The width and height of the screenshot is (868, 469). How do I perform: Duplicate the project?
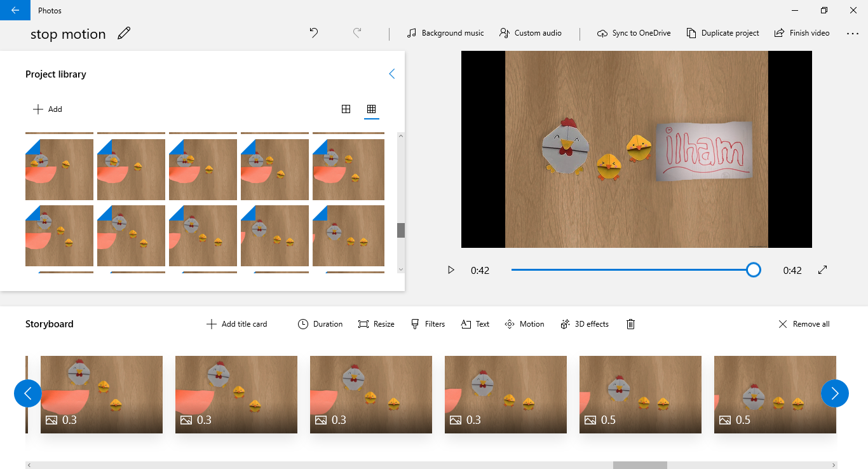[x=723, y=33]
